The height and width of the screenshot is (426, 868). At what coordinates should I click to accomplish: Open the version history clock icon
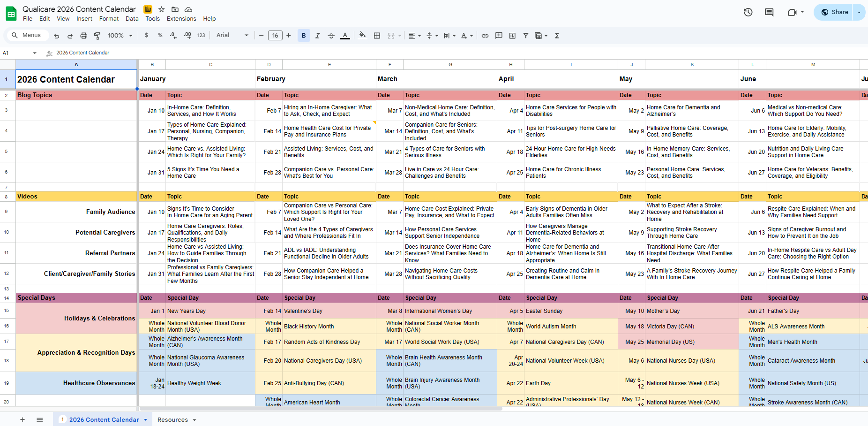coord(748,12)
